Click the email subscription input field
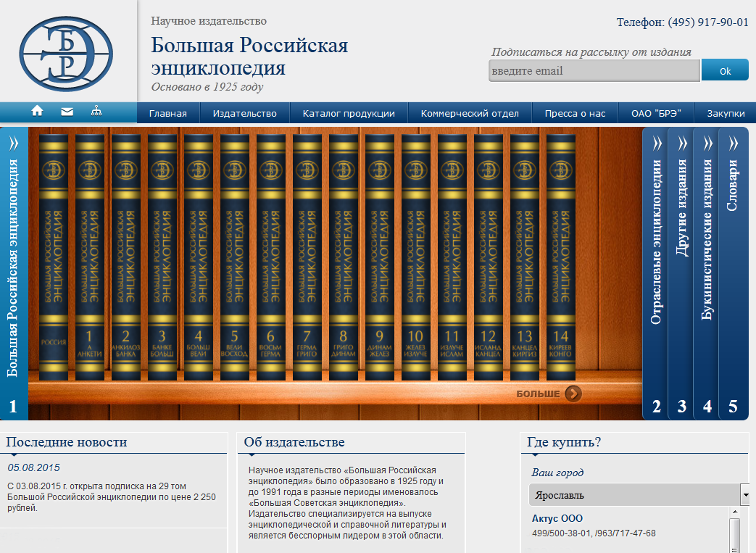The height and width of the screenshot is (553, 756). [x=594, y=71]
